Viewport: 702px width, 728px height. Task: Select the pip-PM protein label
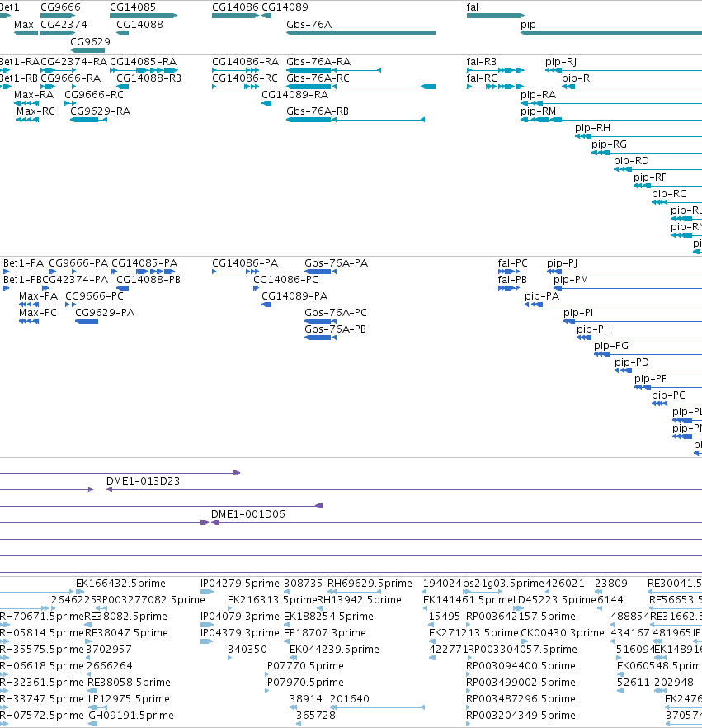(571, 280)
